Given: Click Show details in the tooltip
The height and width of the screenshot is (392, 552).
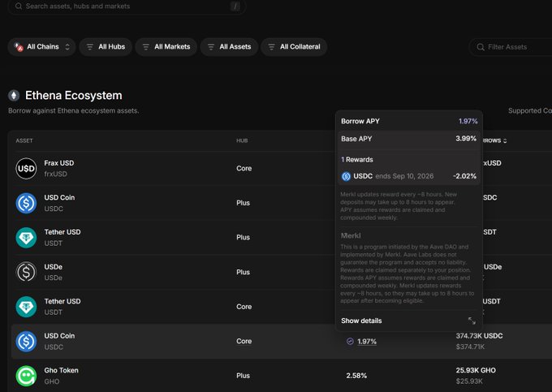Looking at the screenshot, I should pos(361,321).
